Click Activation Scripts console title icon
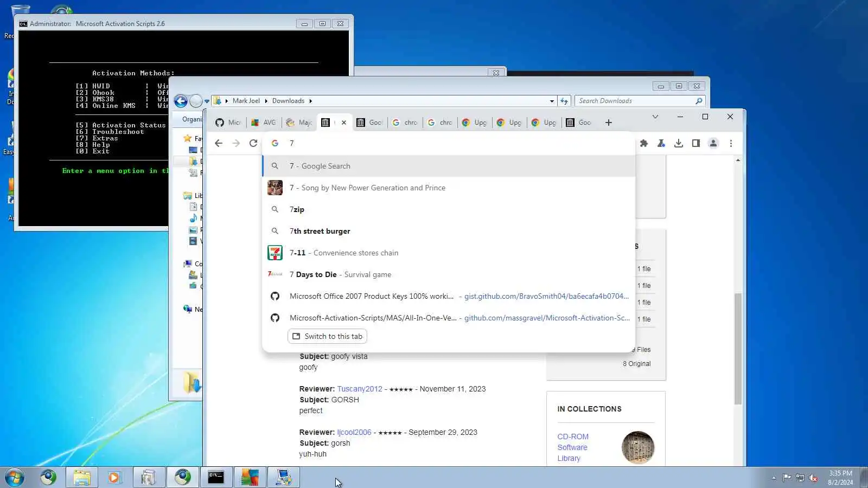 point(23,24)
